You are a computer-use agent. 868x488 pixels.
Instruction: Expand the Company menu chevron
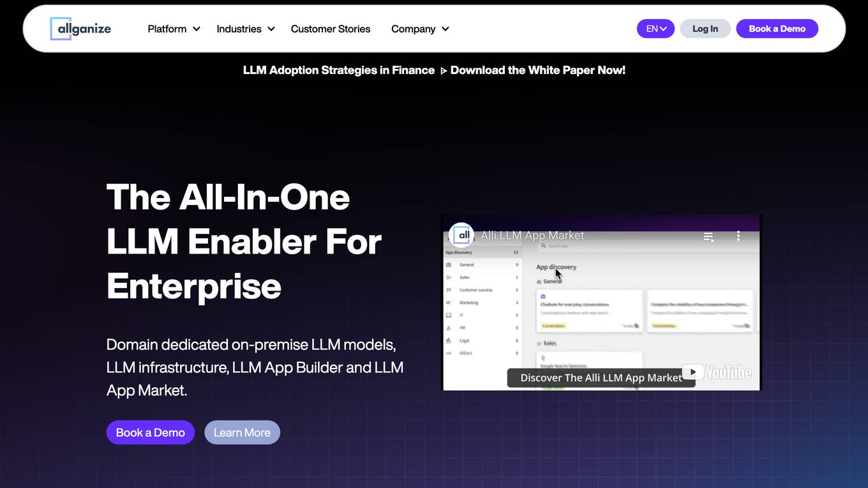445,29
